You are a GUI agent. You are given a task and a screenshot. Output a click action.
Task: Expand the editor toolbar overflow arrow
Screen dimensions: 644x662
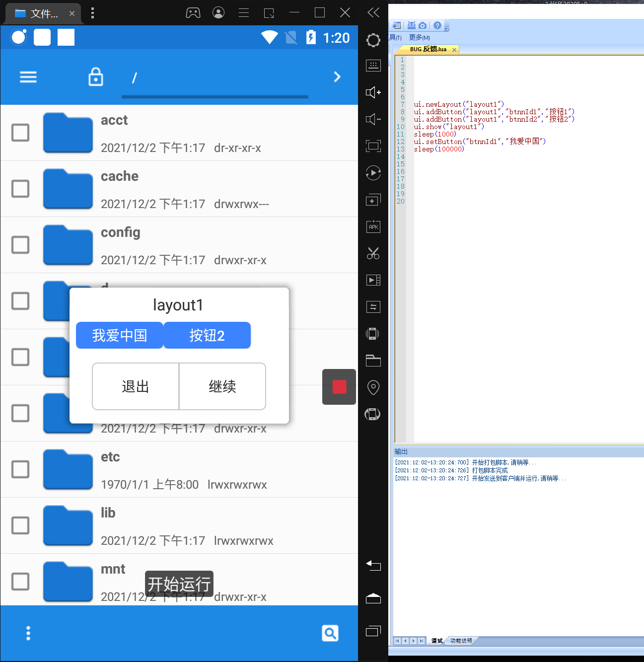[447, 28]
